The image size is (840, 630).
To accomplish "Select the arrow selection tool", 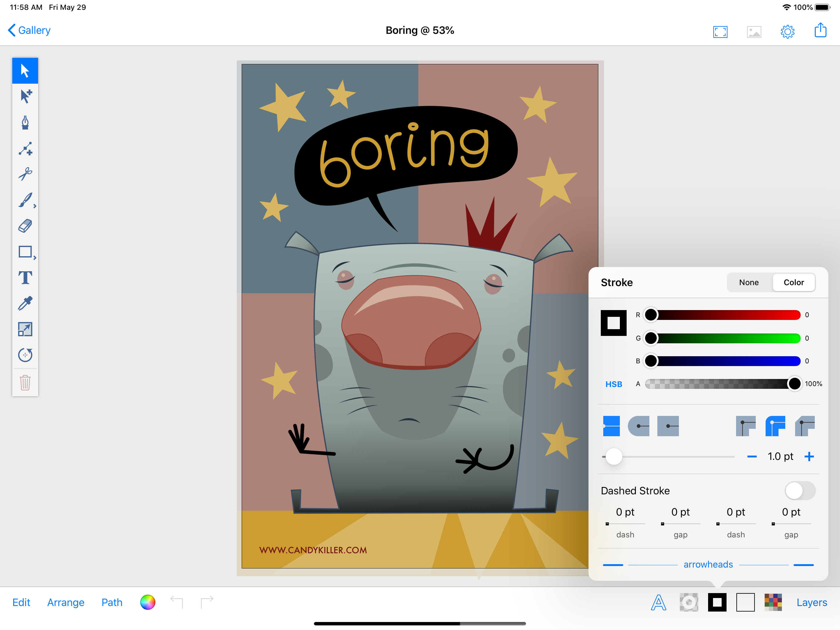I will coord(25,71).
